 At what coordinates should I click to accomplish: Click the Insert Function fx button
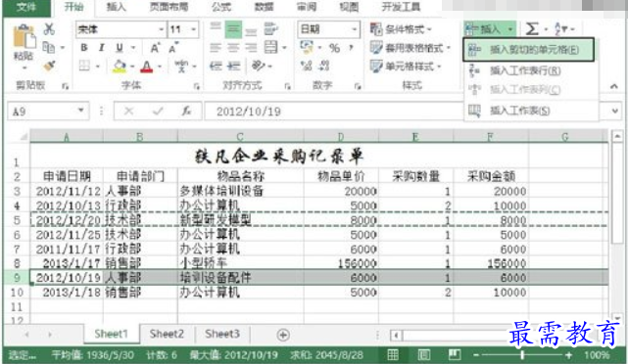pyautogui.click(x=186, y=111)
